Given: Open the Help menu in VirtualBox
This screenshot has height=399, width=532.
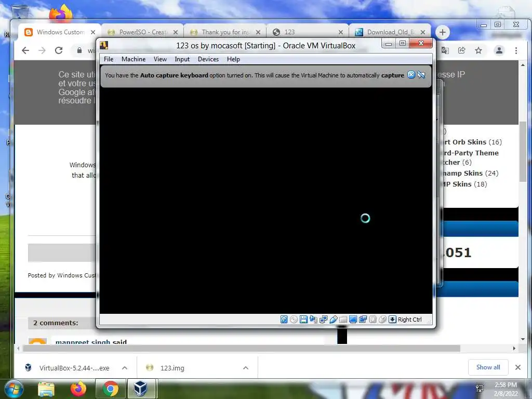Looking at the screenshot, I should coord(233,59).
